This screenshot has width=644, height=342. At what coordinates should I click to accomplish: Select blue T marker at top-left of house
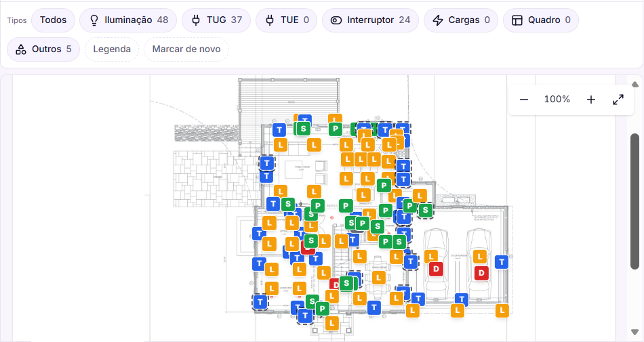(x=279, y=131)
